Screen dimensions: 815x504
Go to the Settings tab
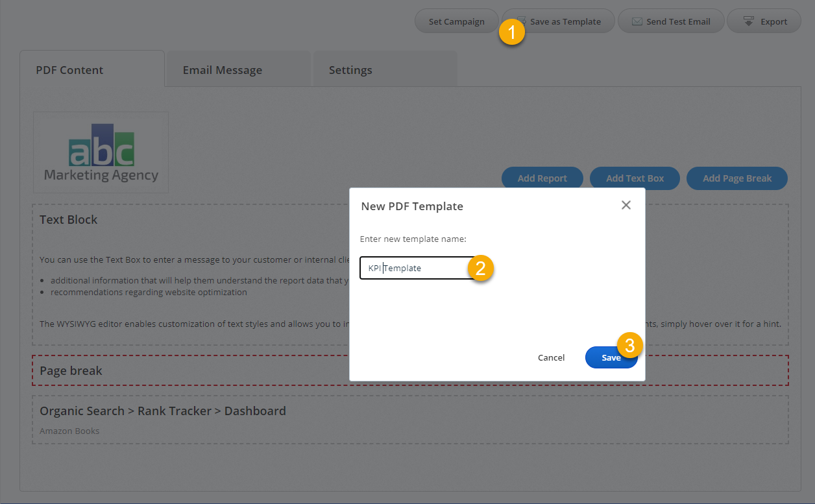(350, 70)
